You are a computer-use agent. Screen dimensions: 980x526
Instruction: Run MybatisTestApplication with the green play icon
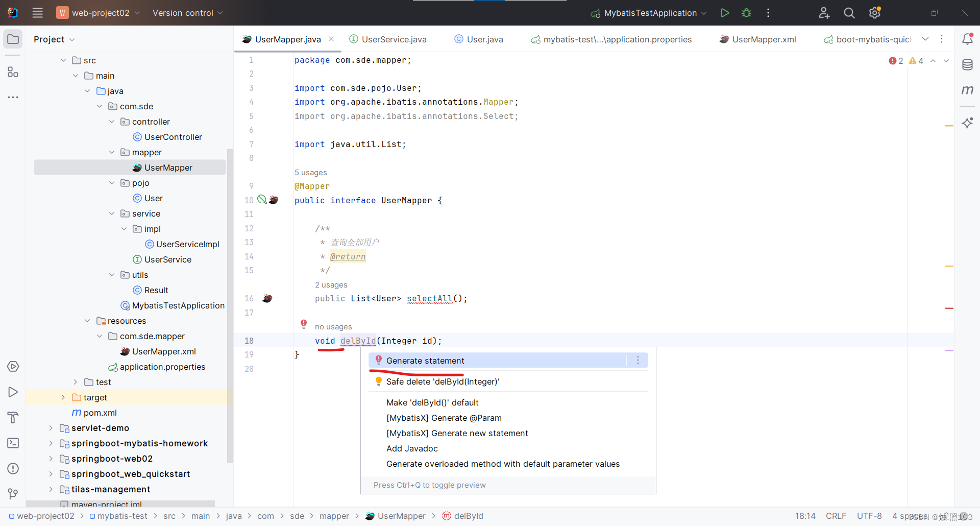pyautogui.click(x=724, y=13)
